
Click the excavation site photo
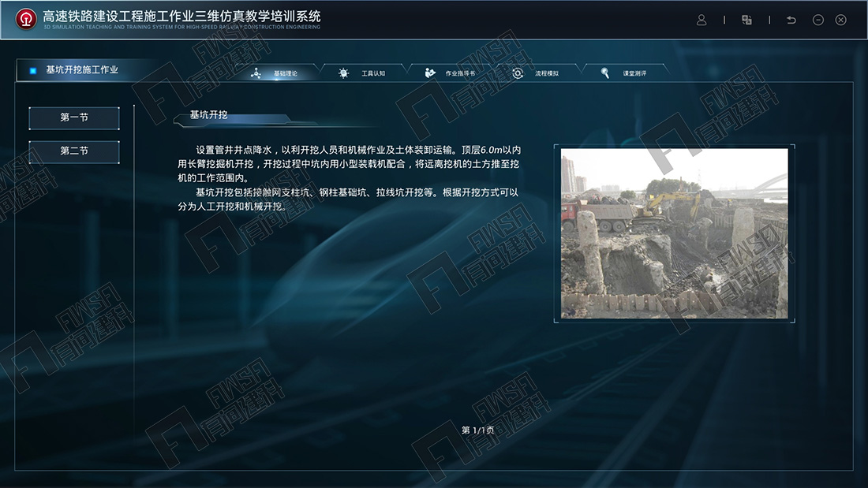pos(674,233)
